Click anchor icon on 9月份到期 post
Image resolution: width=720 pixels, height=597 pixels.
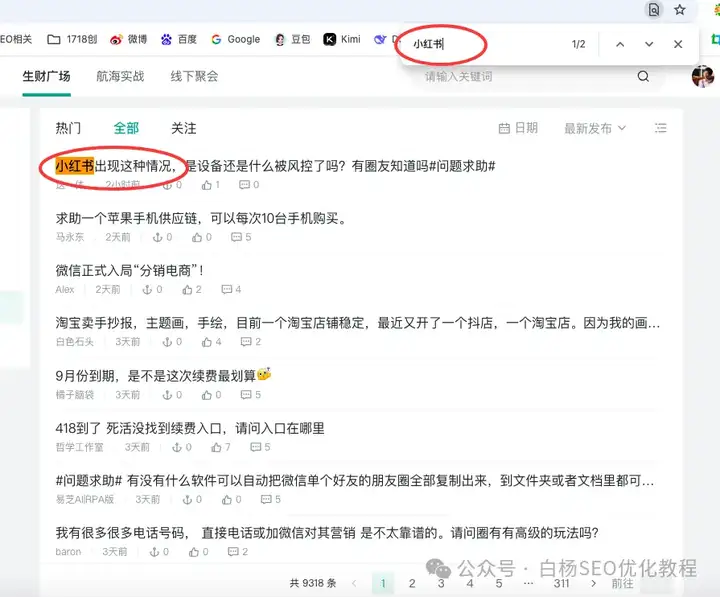click(x=167, y=395)
